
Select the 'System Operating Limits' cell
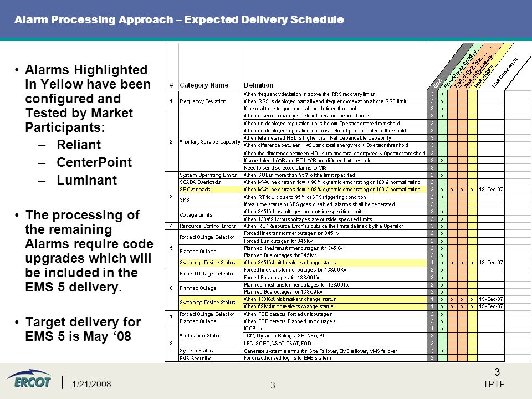point(211,175)
